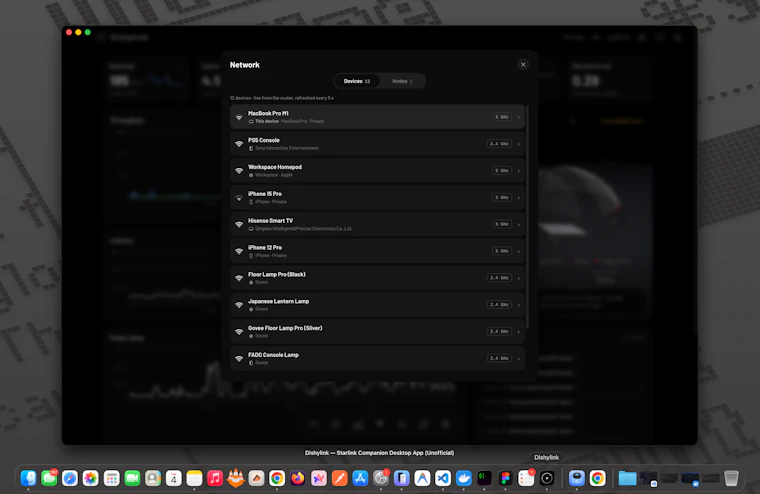
Task: Click the Wi-Fi icon for Govee Floor Lamp Pro (Silver)
Action: point(239,332)
